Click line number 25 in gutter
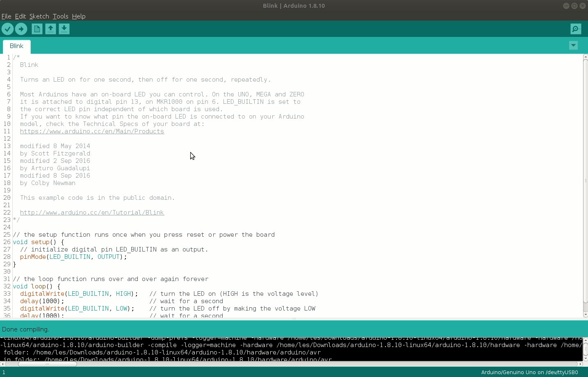The image size is (588, 377). click(x=7, y=235)
